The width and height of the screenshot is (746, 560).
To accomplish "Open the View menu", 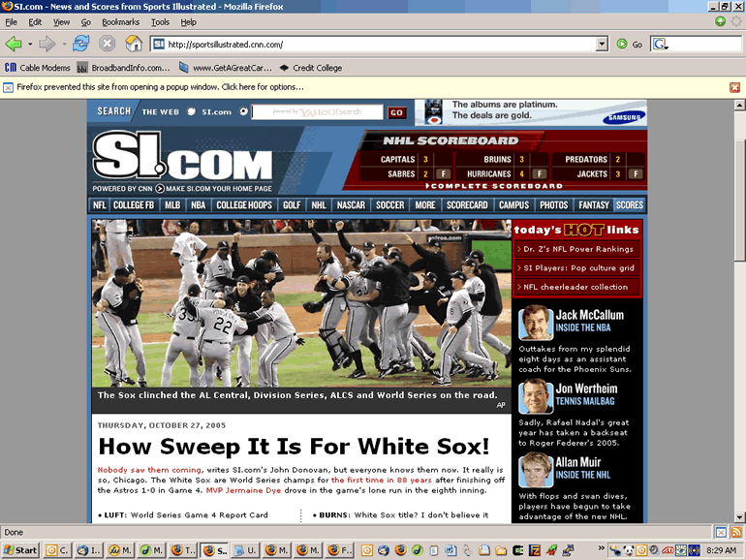I will click(61, 22).
